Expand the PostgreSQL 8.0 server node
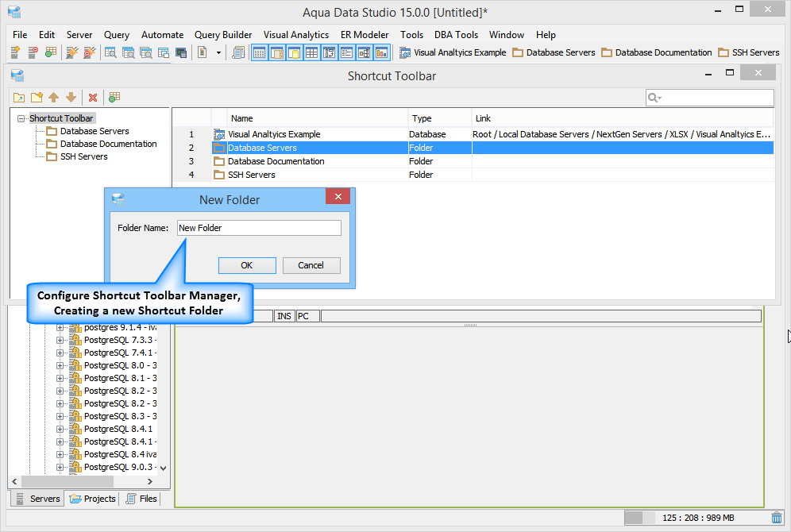 (x=60, y=365)
